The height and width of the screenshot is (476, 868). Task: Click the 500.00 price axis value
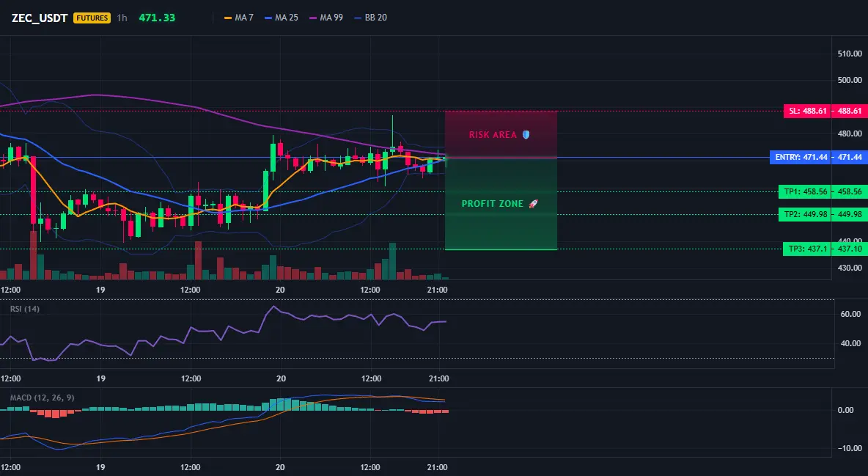[850, 80]
